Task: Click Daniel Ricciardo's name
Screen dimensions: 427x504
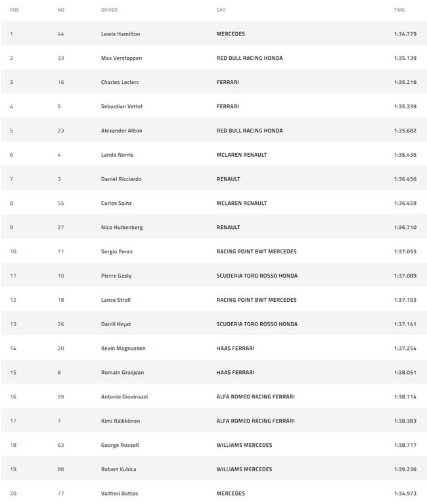Action: point(121,179)
